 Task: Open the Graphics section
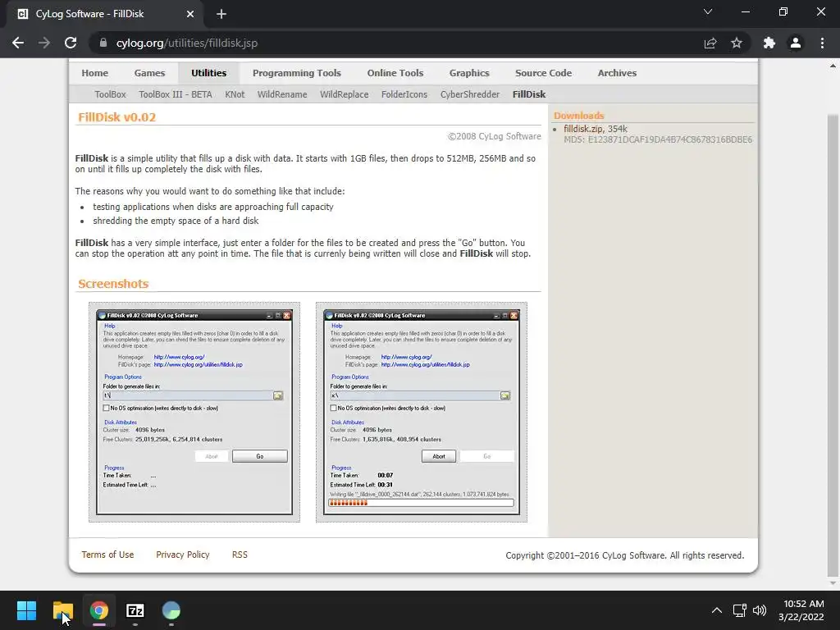coord(469,73)
